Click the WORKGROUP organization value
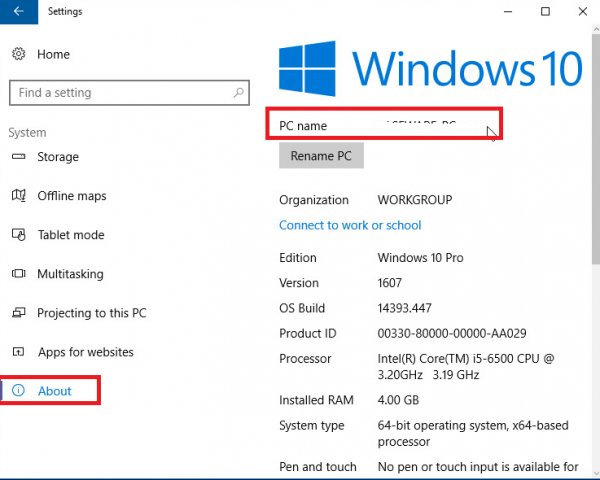Image resolution: width=600 pixels, height=480 pixels. pos(415,199)
